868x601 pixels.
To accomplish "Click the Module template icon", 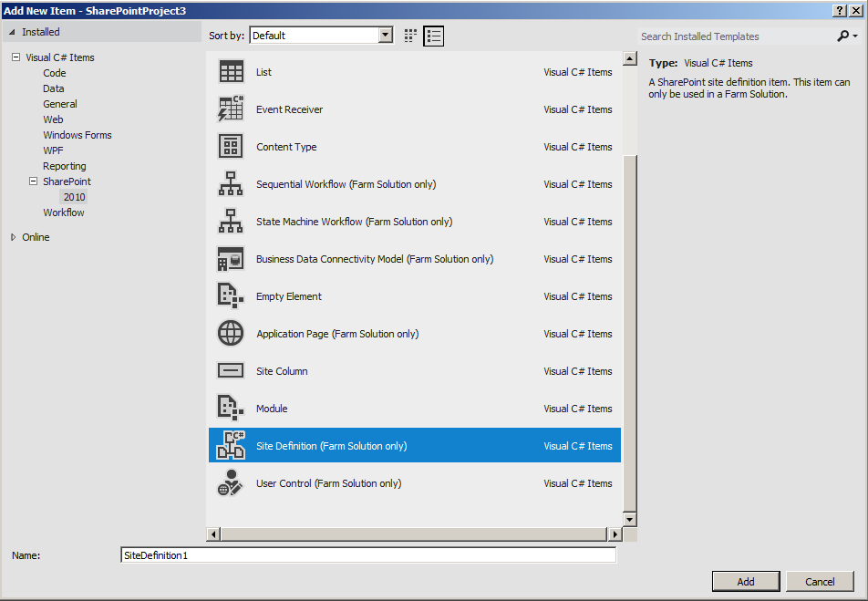I will (231, 409).
